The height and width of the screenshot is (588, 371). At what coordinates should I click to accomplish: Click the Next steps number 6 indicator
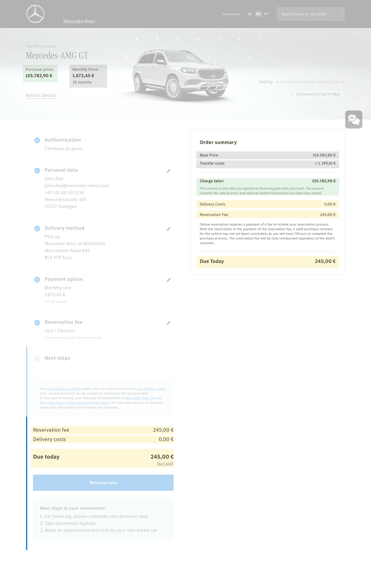pos(37,358)
